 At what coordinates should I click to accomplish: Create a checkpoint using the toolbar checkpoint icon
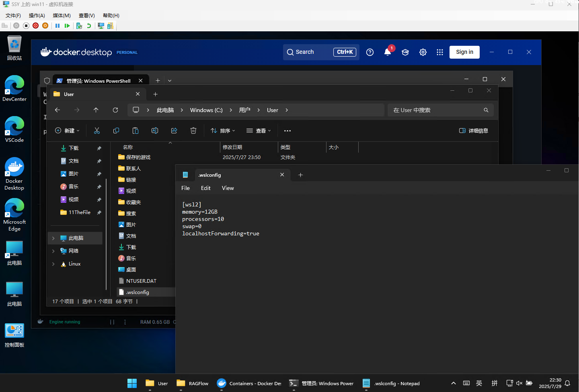coord(79,26)
